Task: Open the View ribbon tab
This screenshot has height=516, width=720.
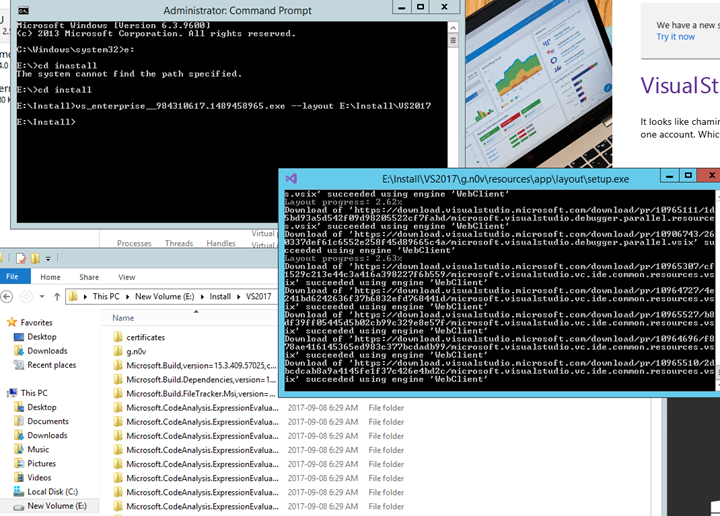Action: (127, 277)
